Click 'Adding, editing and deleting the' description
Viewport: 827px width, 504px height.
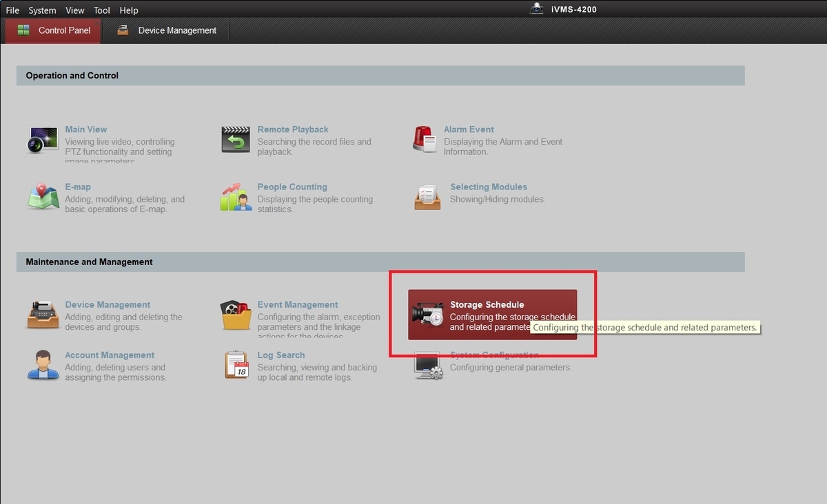[x=123, y=317]
